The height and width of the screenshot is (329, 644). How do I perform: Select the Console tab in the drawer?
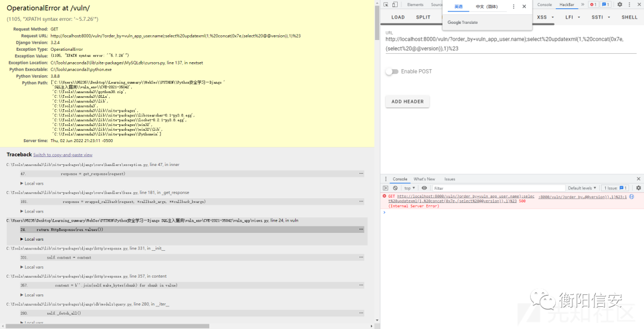(x=400, y=179)
